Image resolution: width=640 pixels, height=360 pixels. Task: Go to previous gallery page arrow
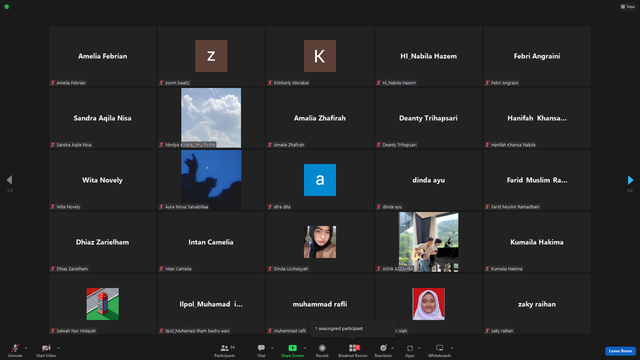click(9, 180)
